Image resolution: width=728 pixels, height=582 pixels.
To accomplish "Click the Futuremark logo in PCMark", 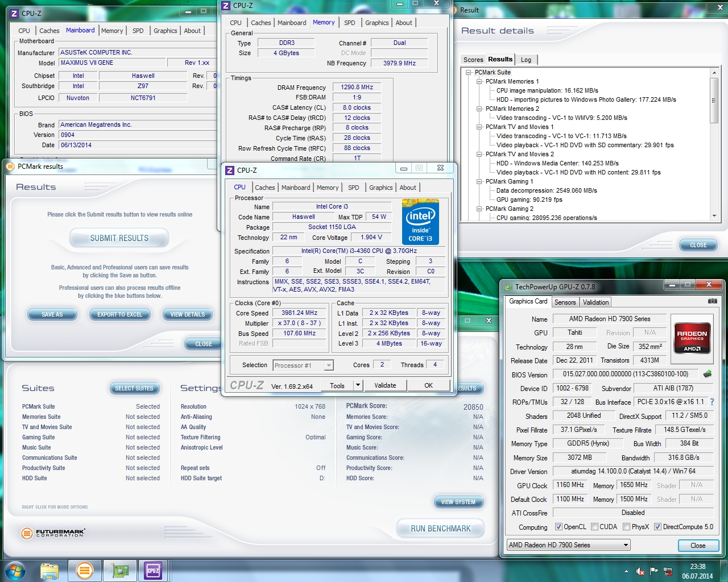I will (53, 533).
